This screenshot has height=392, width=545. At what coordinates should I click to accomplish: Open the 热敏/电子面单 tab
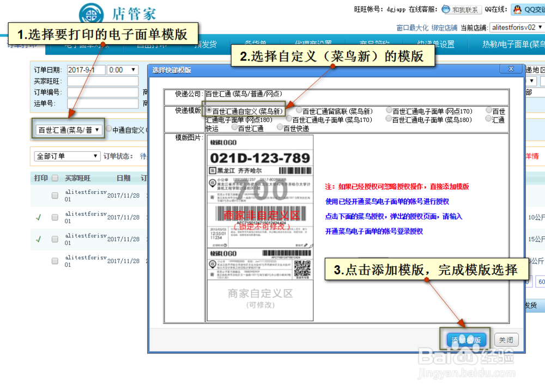pyautogui.click(x=513, y=45)
